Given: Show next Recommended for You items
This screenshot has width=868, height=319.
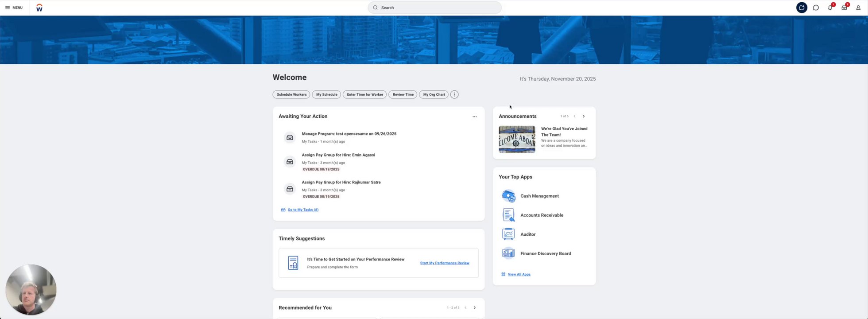Looking at the screenshot, I should pos(475,307).
